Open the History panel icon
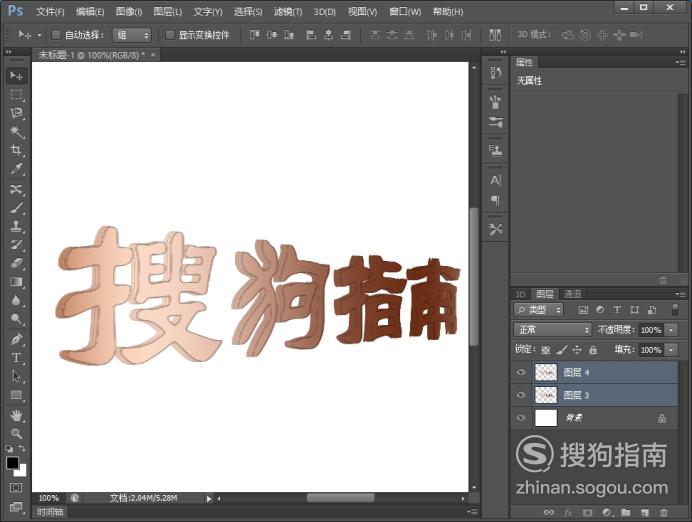 (x=496, y=73)
